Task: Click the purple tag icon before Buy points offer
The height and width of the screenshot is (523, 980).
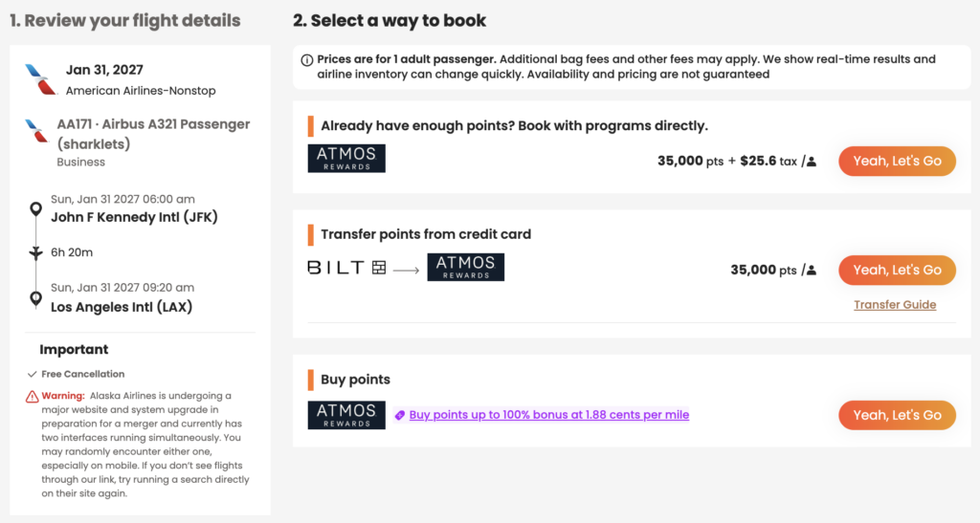Action: [400, 415]
